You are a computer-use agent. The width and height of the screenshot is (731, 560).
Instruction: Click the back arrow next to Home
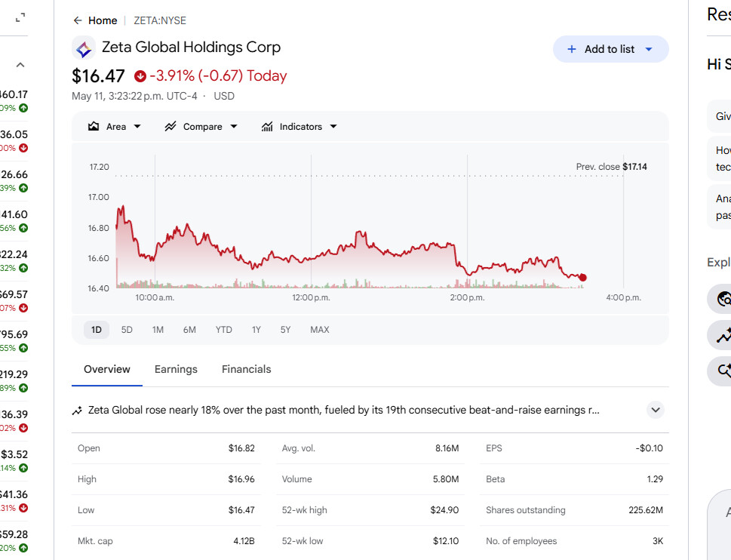tap(78, 20)
